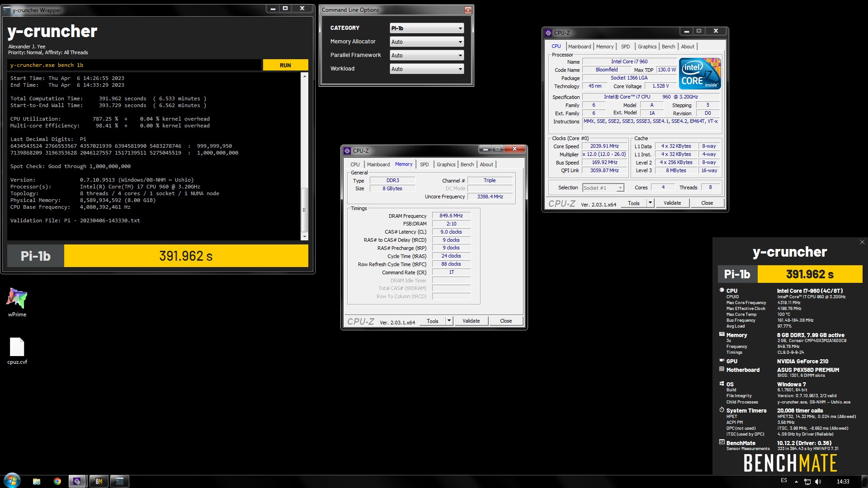Click the y-cruncher.exe bench 1b command field
Viewport: 868px width, 488px height.
click(134, 65)
